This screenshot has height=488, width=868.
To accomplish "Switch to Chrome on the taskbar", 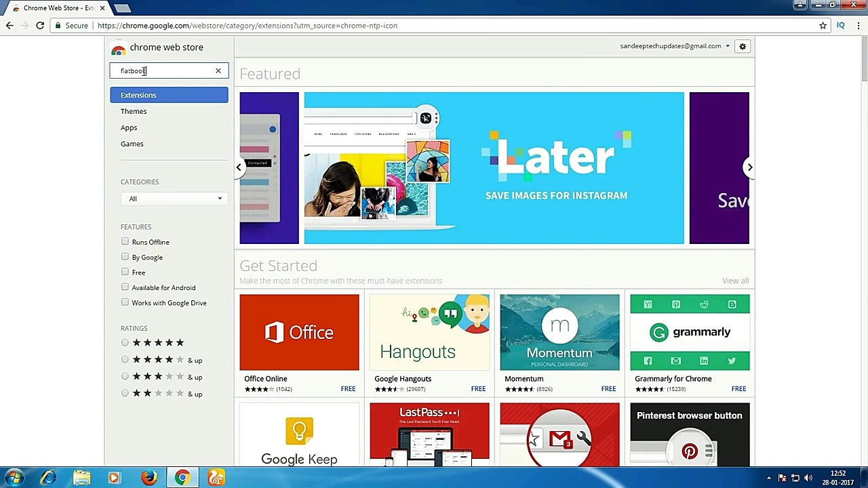I will pos(182,478).
